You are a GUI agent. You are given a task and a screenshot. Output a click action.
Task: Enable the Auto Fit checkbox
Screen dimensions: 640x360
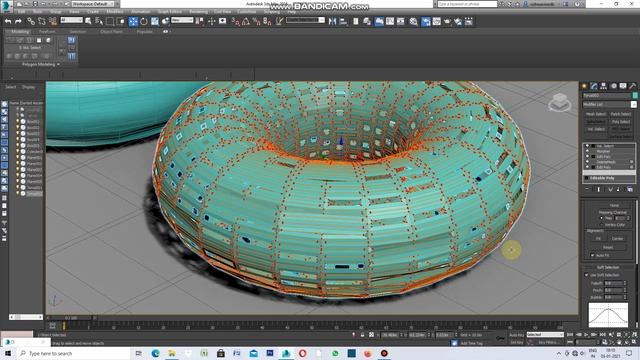point(592,255)
